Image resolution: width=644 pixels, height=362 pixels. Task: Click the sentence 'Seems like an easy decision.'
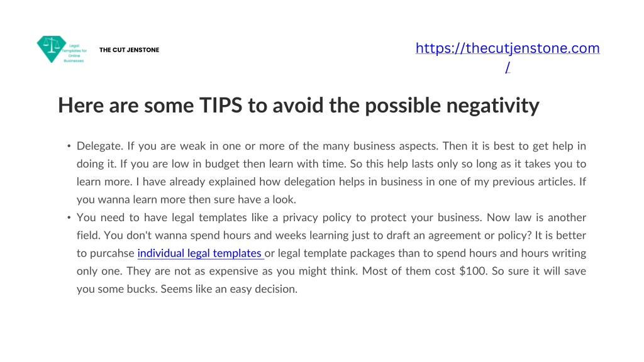pyautogui.click(x=229, y=289)
